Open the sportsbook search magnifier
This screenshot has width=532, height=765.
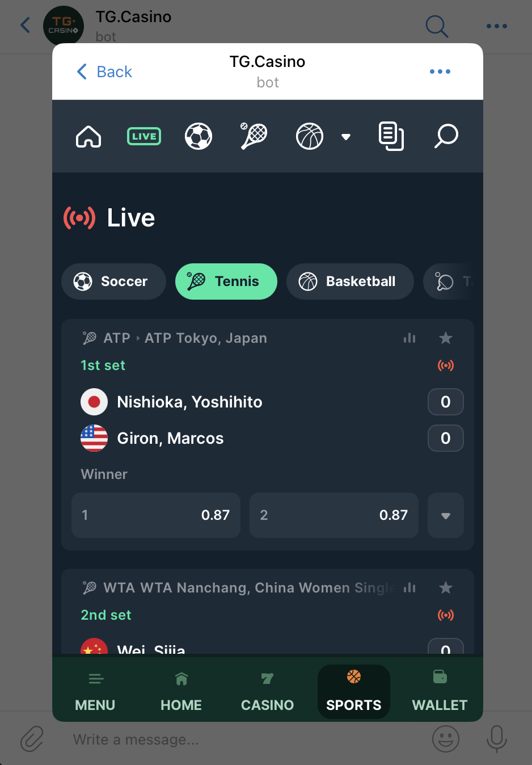point(446,136)
